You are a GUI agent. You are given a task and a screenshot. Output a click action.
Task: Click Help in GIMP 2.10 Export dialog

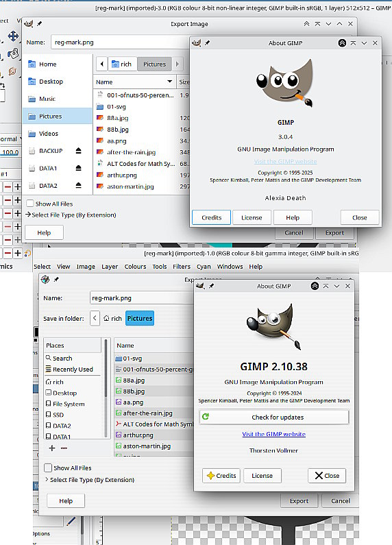tap(66, 500)
